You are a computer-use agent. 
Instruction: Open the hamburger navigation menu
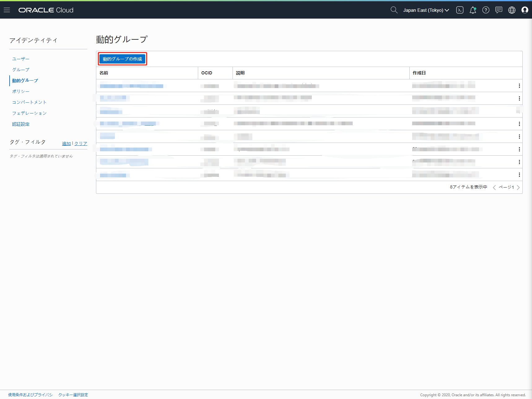(x=7, y=10)
